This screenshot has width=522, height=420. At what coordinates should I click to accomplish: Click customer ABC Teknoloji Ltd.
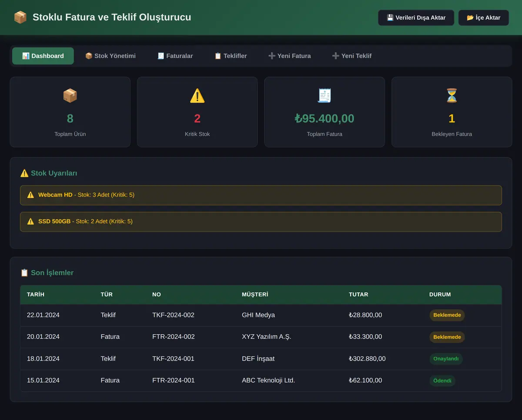coord(268,380)
